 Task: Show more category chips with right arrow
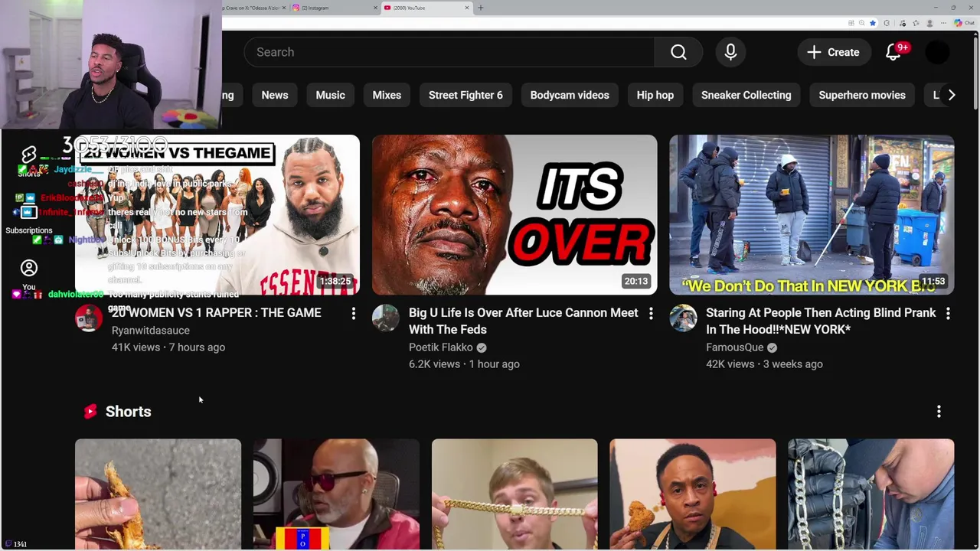(x=951, y=95)
